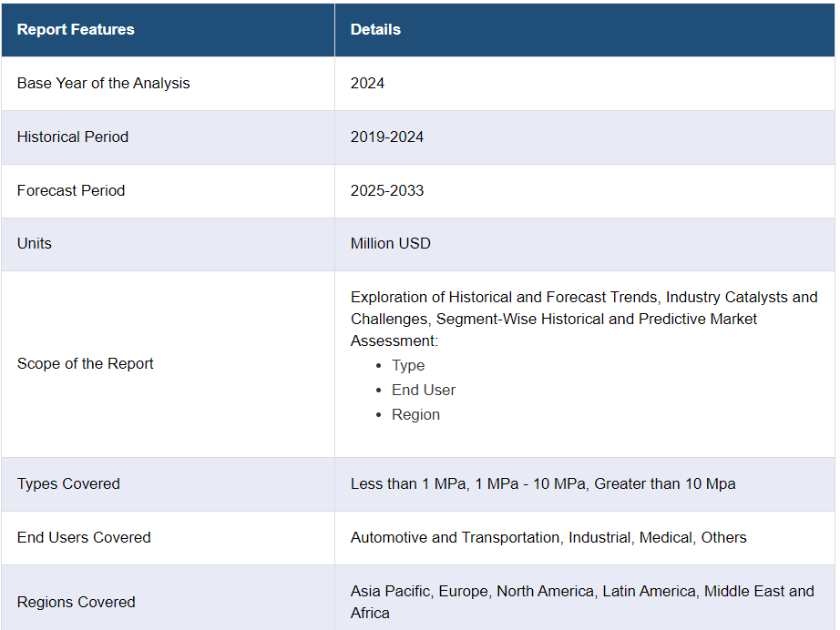This screenshot has height=630, width=840.
Task: Select the Regions Covered row label
Action: click(x=77, y=602)
